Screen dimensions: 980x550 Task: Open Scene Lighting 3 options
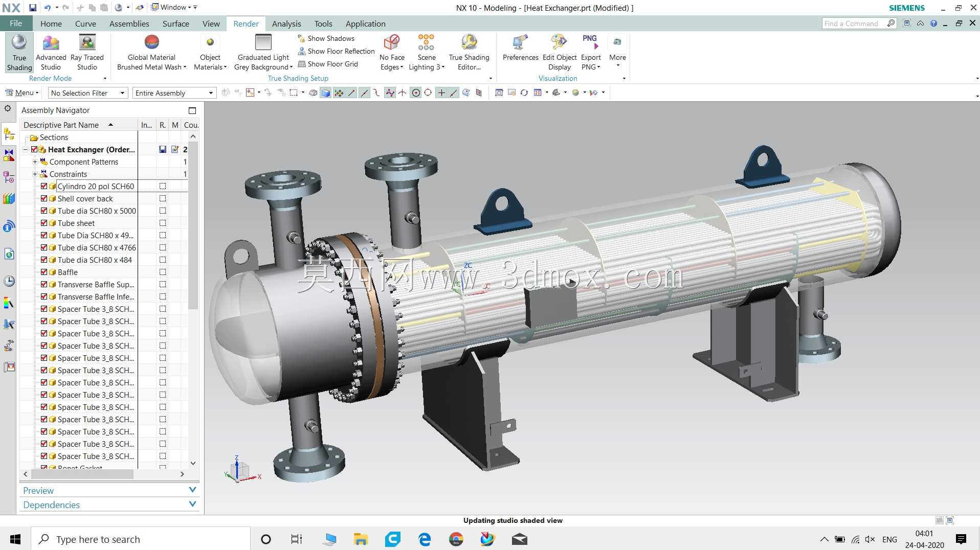click(x=427, y=53)
